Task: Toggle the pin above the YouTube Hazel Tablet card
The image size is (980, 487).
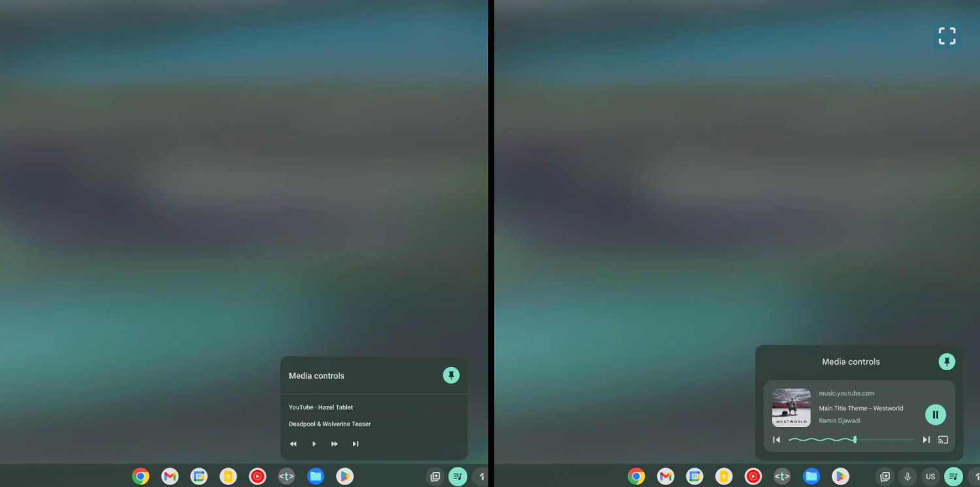Action: point(451,375)
